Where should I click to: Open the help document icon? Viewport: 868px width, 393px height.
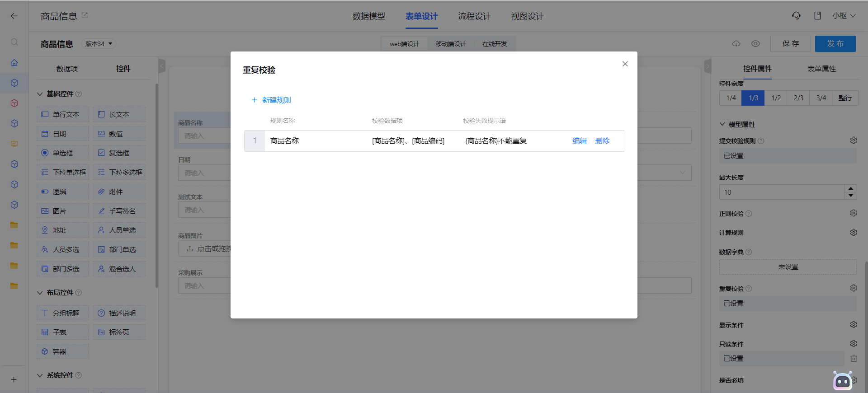[817, 16]
